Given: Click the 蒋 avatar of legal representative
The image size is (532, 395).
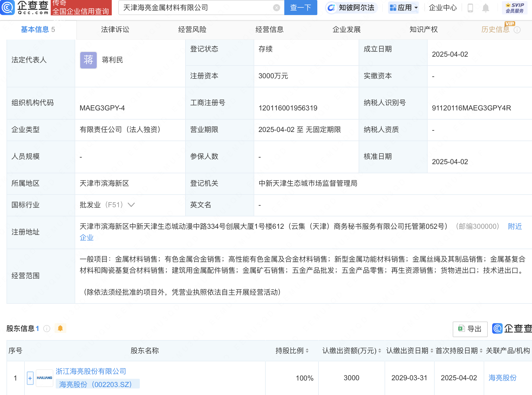Looking at the screenshot, I should [x=88, y=60].
